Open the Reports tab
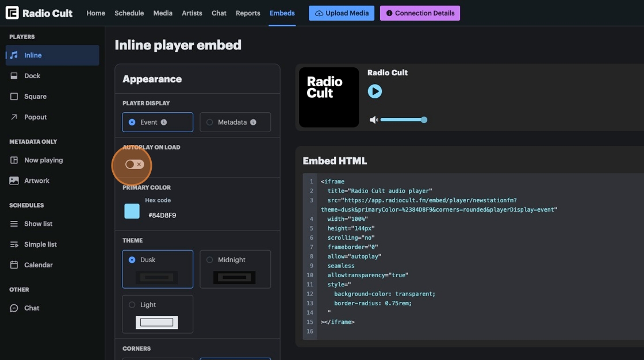The height and width of the screenshot is (360, 644). coord(248,13)
